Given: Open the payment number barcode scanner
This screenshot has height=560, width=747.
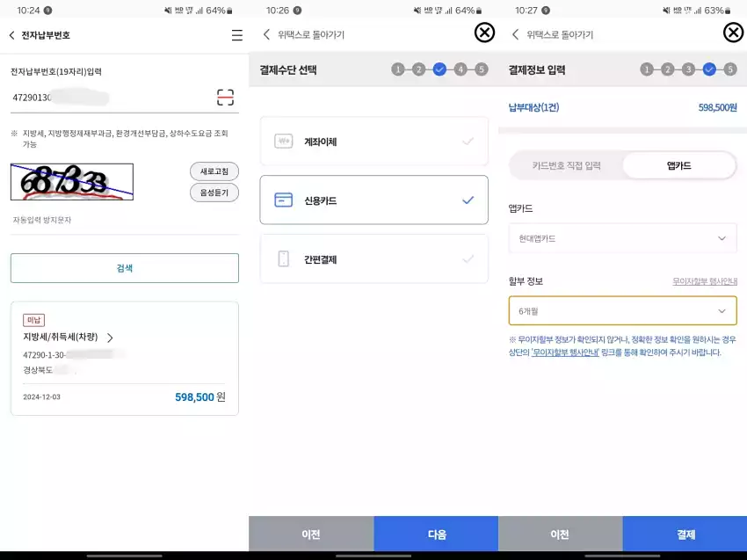Looking at the screenshot, I should 227,97.
